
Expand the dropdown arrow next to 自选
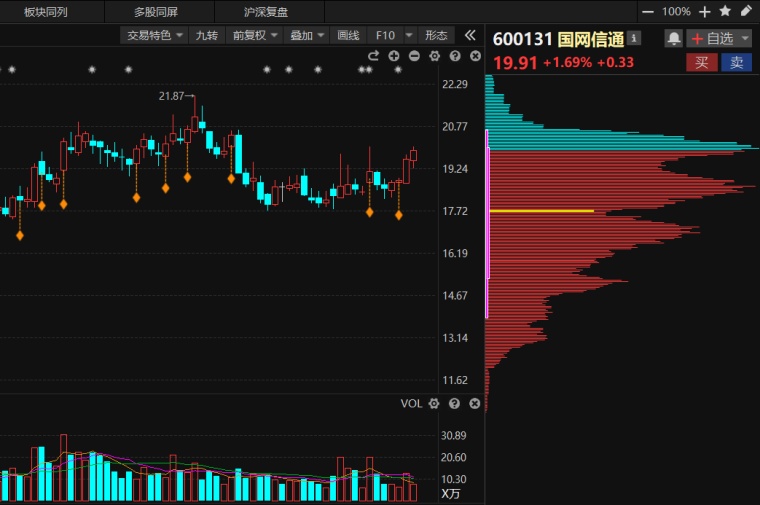pos(745,38)
